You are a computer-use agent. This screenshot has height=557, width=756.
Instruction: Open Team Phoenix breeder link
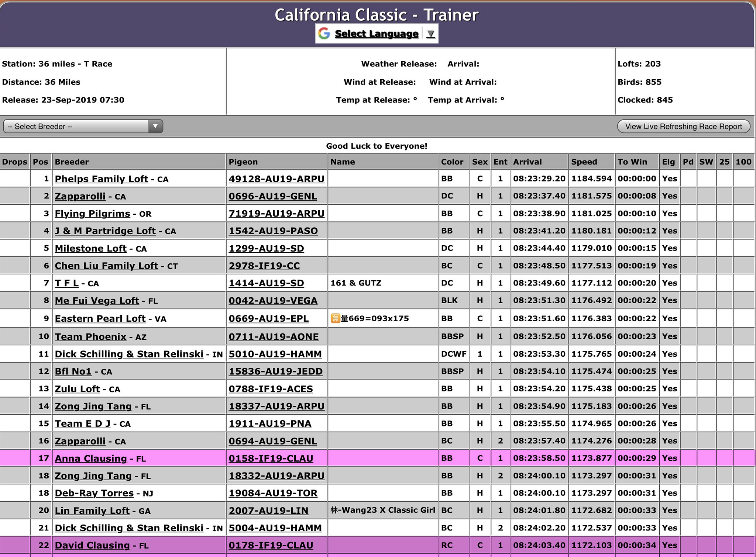coord(90,337)
